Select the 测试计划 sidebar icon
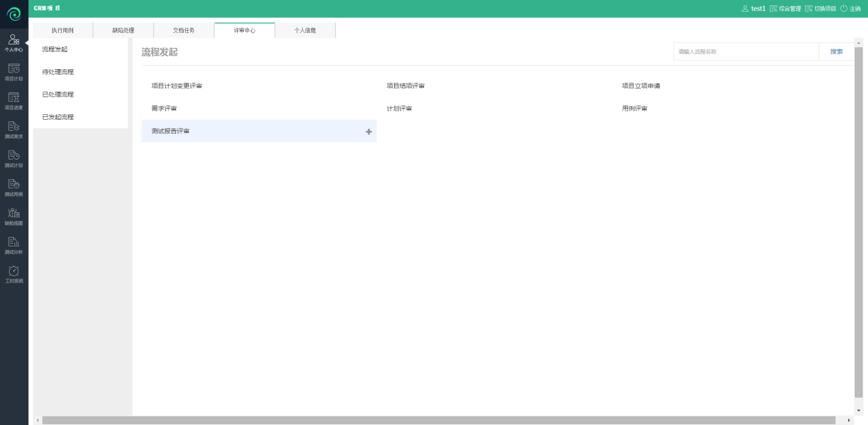The width and height of the screenshot is (868, 425). [14, 157]
